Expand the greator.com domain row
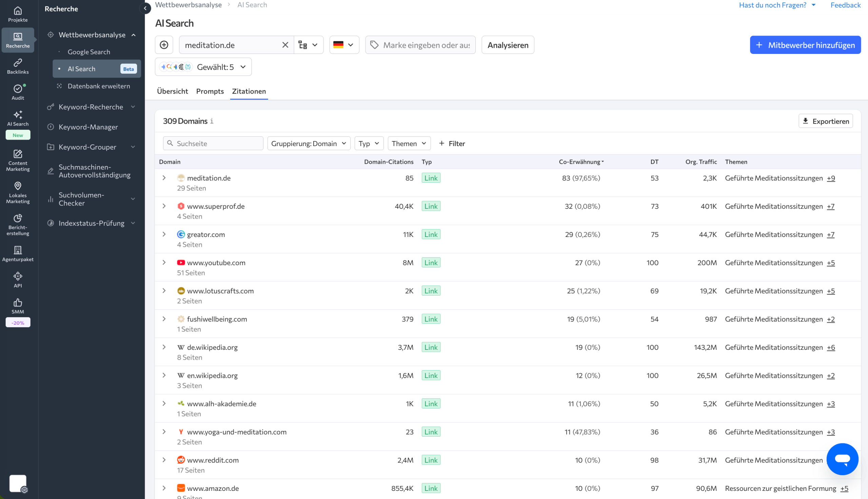868x499 pixels. coord(164,234)
